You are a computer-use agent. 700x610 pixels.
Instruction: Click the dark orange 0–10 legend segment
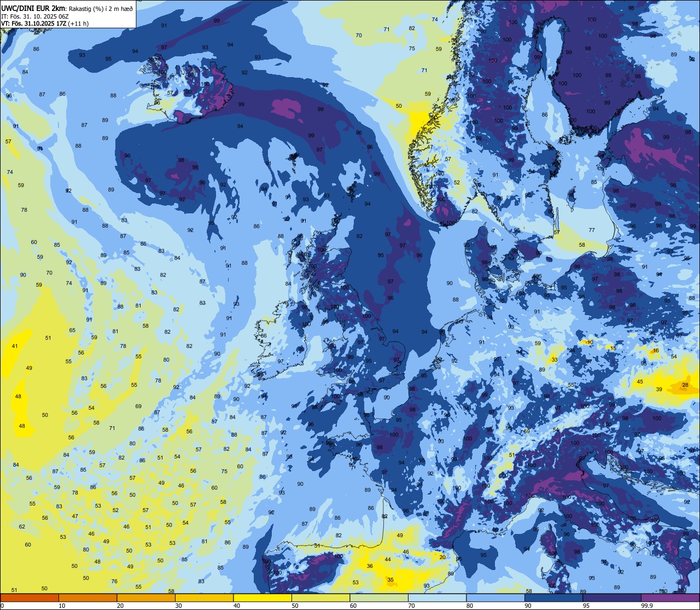(30, 597)
